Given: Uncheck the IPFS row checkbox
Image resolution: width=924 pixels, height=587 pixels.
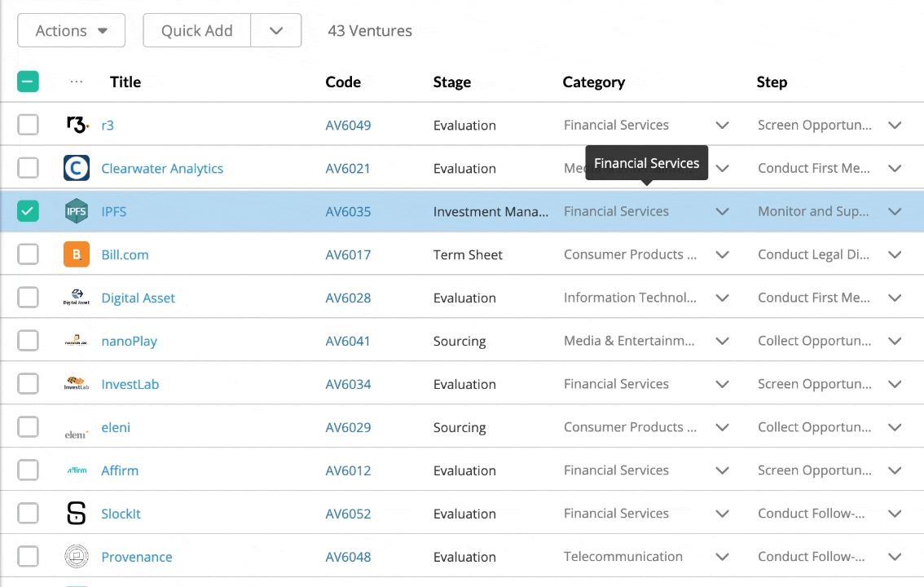Looking at the screenshot, I should tap(29, 211).
